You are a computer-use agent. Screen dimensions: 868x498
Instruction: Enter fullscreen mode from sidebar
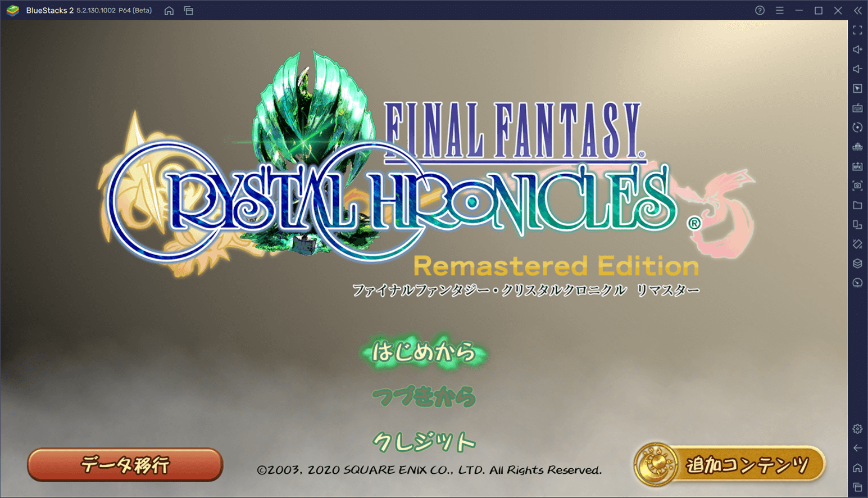point(857,30)
